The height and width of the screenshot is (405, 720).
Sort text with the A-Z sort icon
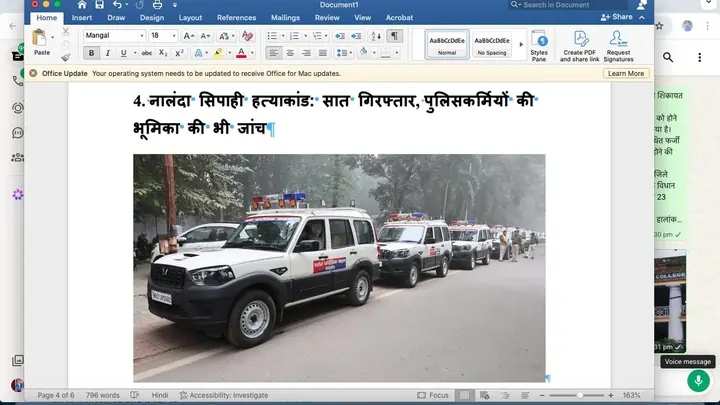(376, 36)
